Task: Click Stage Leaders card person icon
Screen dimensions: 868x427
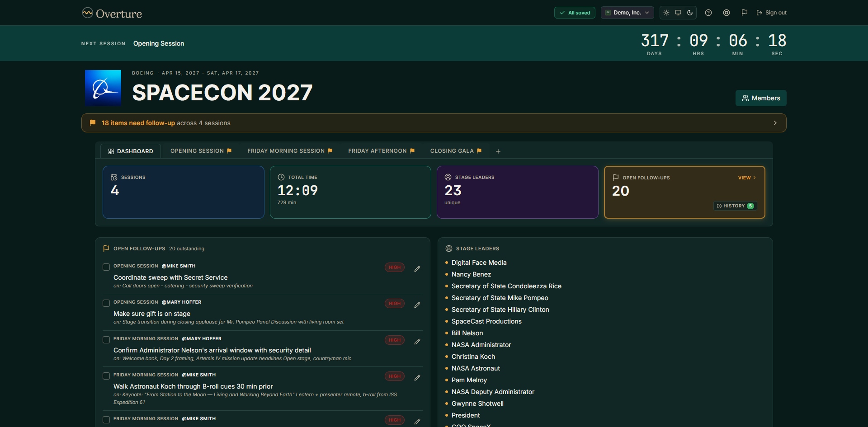Action: pyautogui.click(x=448, y=177)
